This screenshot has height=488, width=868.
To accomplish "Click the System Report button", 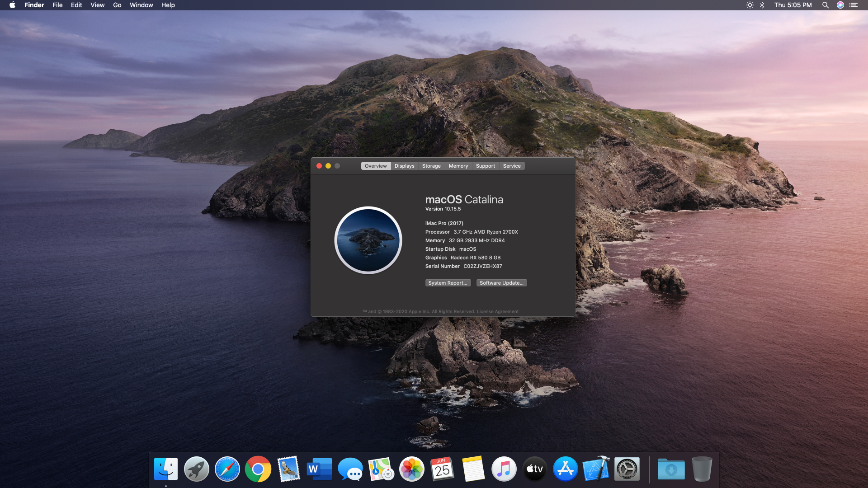I will pyautogui.click(x=448, y=283).
